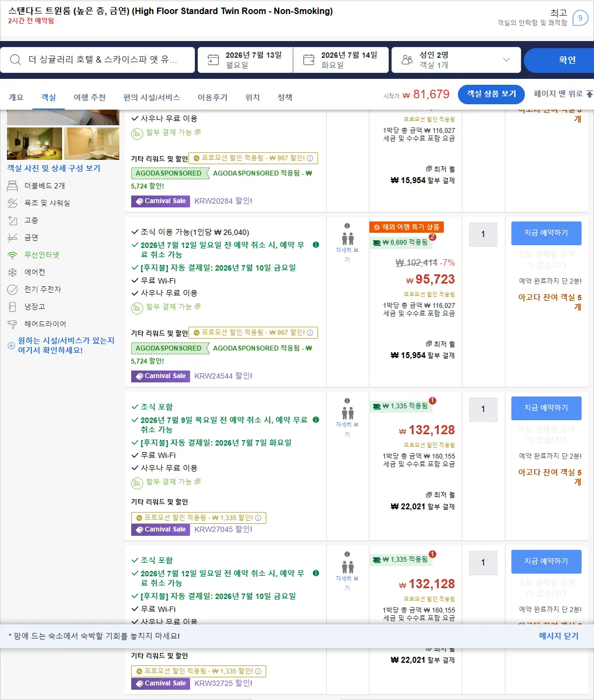Click promo info icon in KRW27045 offer

[x=258, y=518]
